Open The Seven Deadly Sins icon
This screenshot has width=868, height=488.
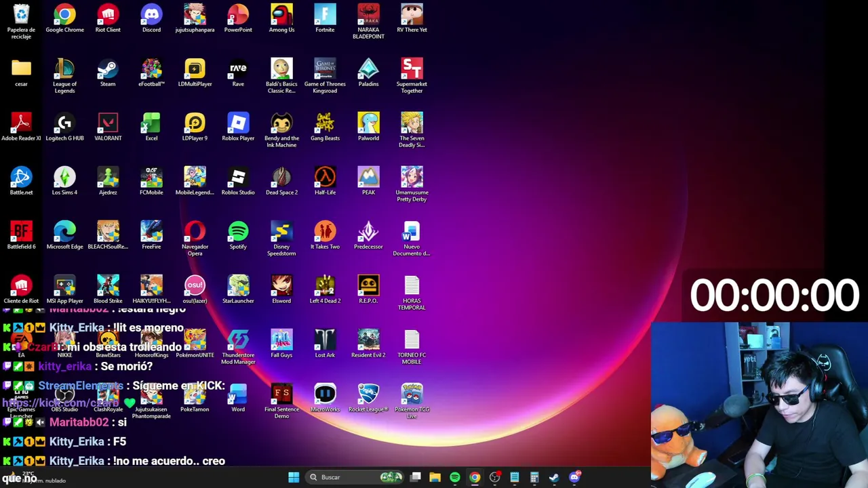pos(412,130)
